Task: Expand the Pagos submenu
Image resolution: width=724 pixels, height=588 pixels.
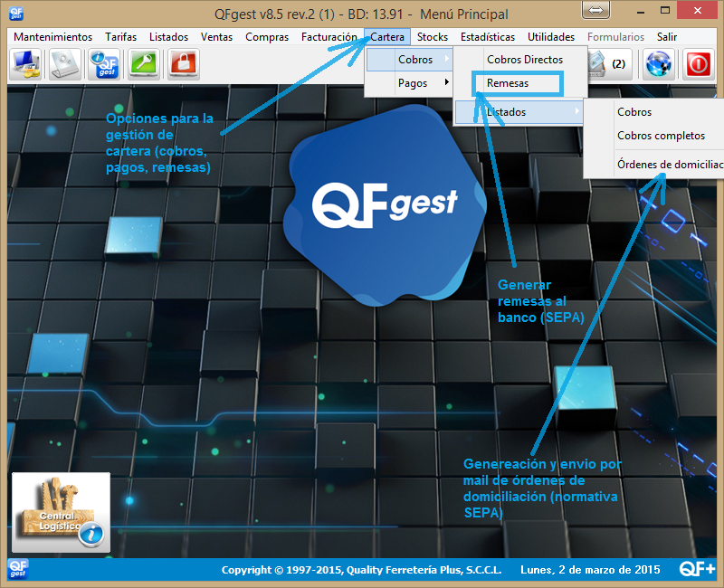Action: click(x=409, y=83)
